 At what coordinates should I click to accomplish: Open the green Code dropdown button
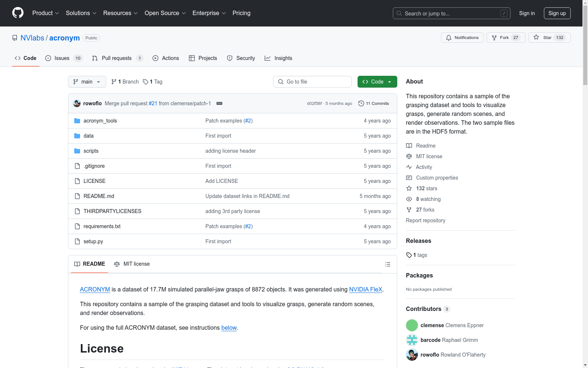(x=377, y=82)
